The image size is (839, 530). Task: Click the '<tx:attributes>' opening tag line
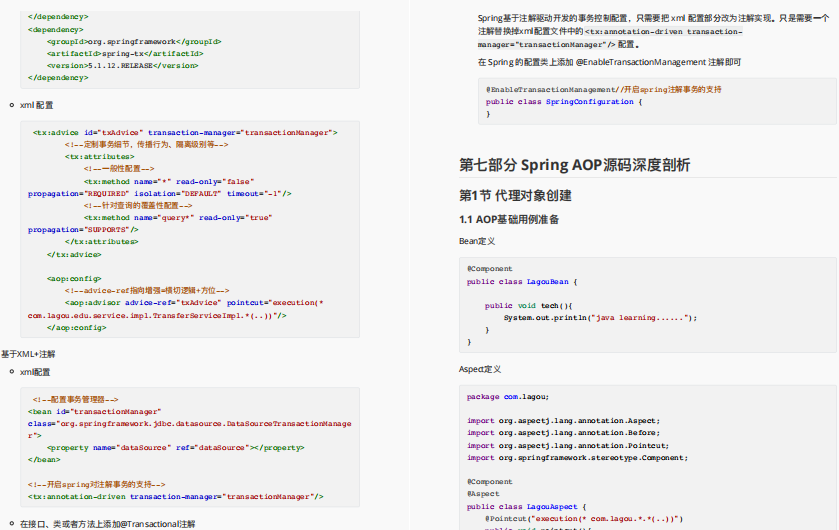click(x=100, y=156)
